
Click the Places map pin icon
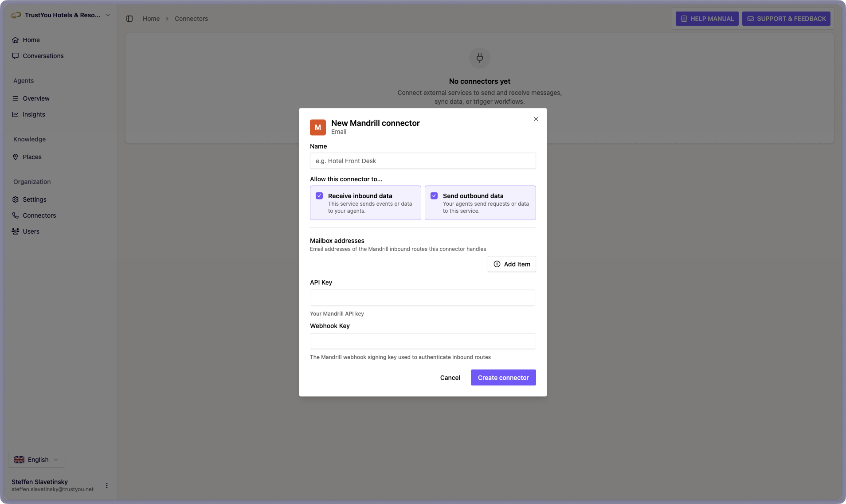coord(16,157)
